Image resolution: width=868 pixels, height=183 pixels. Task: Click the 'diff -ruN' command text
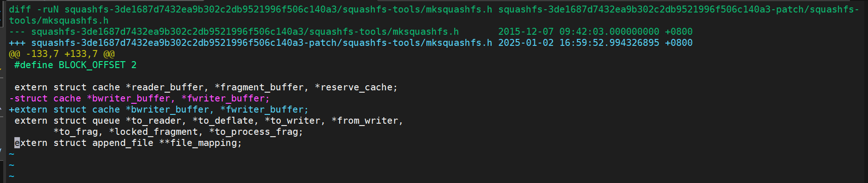point(34,9)
